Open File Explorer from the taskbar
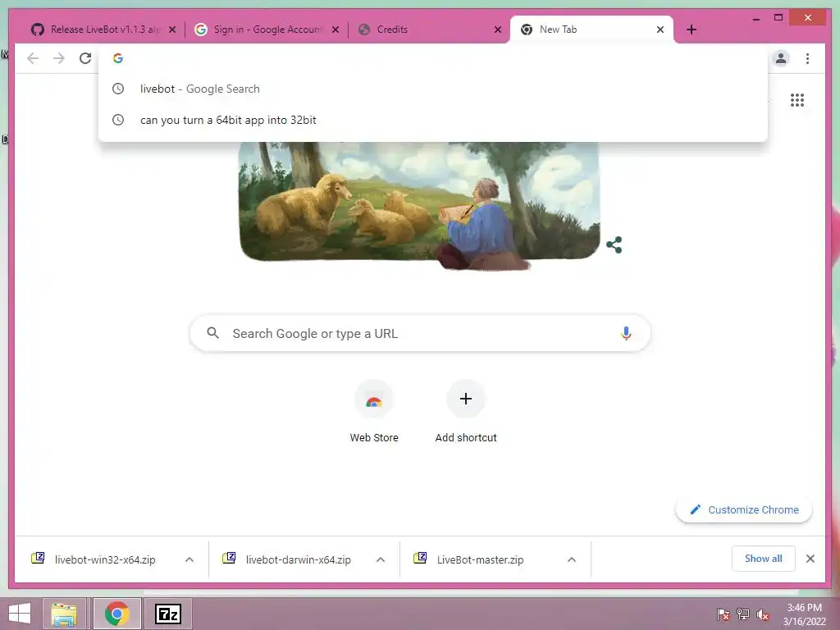 [64, 614]
